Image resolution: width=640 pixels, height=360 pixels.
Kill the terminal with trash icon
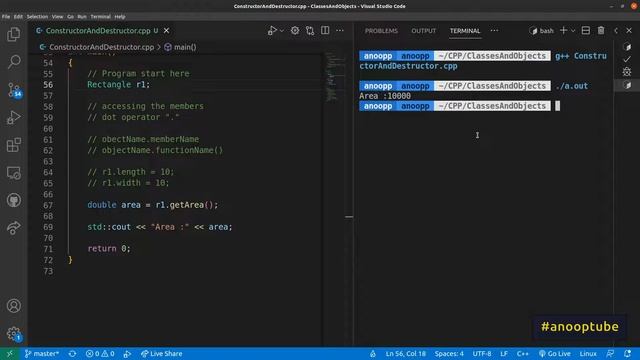click(x=601, y=31)
